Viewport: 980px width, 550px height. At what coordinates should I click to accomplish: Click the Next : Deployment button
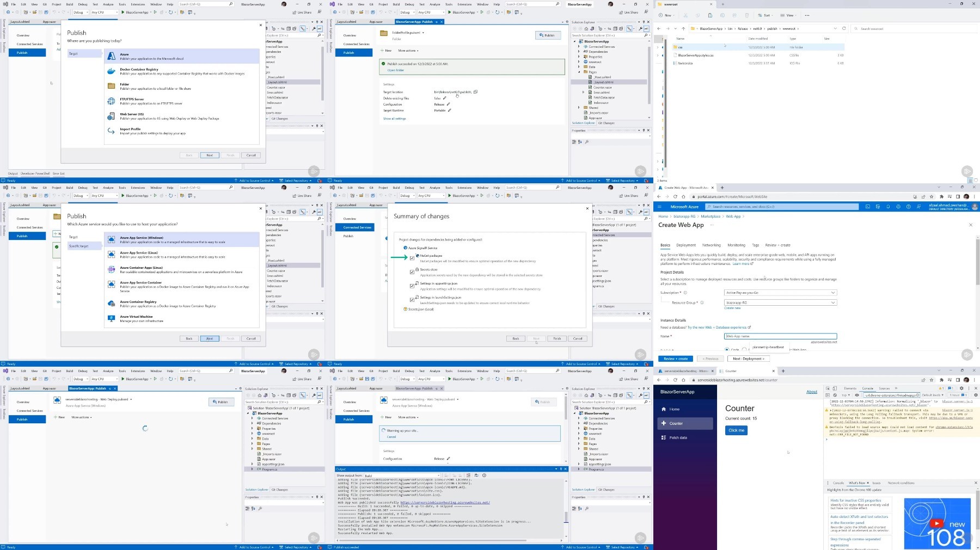[x=749, y=359]
